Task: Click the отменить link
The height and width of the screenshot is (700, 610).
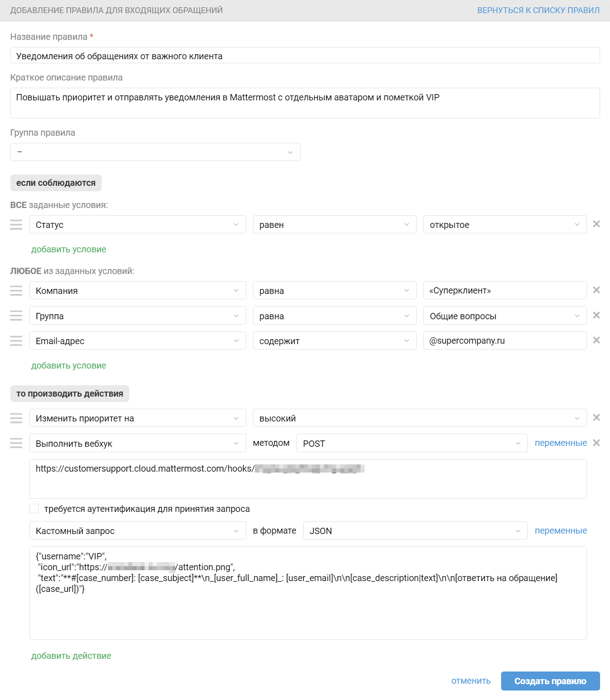Action: [x=471, y=681]
